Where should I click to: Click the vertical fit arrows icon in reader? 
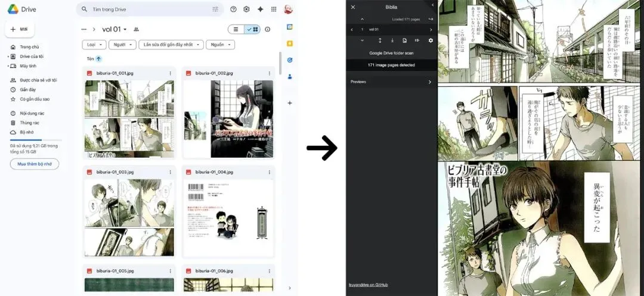(x=380, y=40)
